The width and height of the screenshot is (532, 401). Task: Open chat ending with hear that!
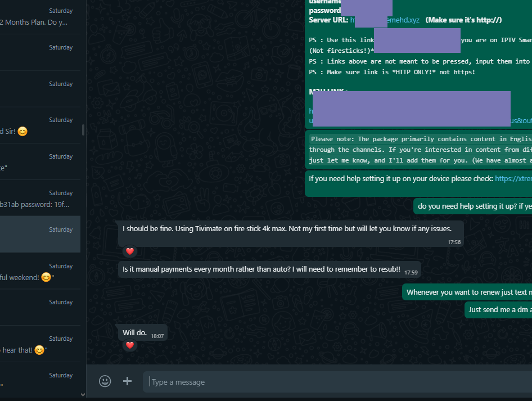[40, 344]
